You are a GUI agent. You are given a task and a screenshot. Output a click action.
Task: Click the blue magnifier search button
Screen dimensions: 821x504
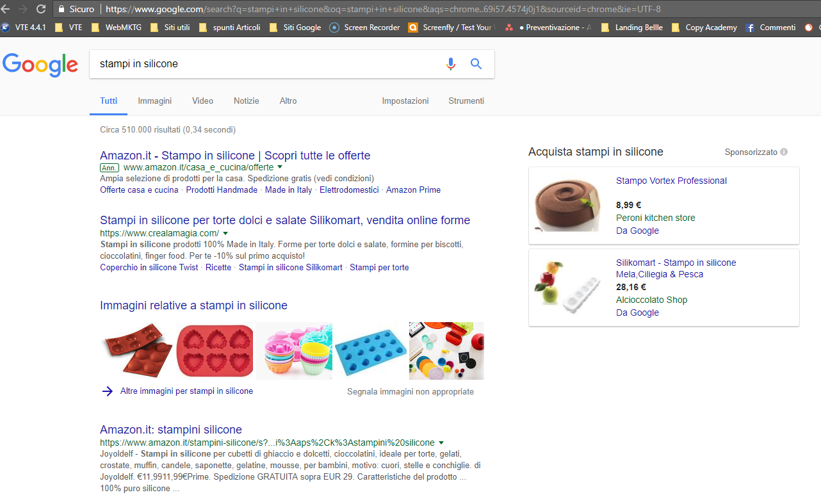pos(476,64)
